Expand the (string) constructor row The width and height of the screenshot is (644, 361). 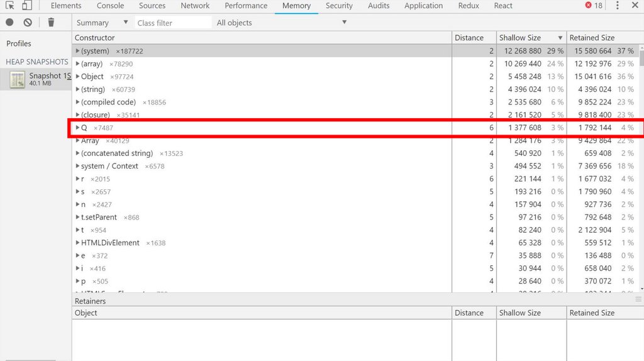click(77, 89)
